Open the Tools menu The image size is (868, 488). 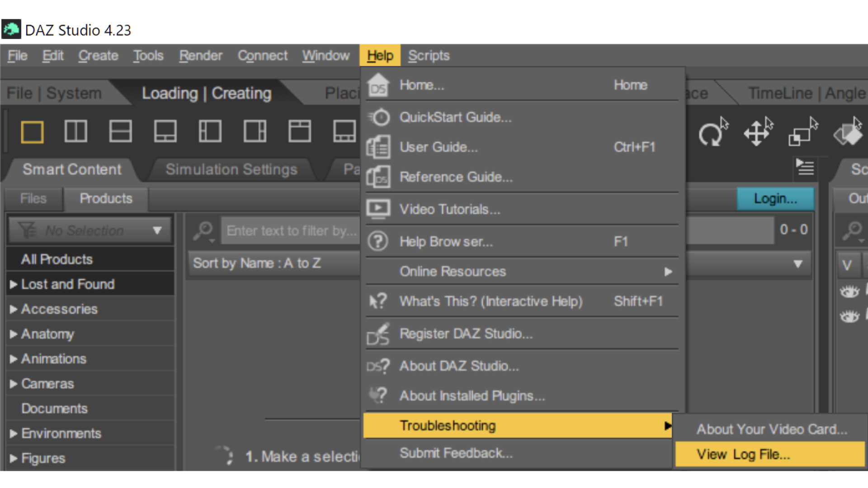tap(148, 56)
